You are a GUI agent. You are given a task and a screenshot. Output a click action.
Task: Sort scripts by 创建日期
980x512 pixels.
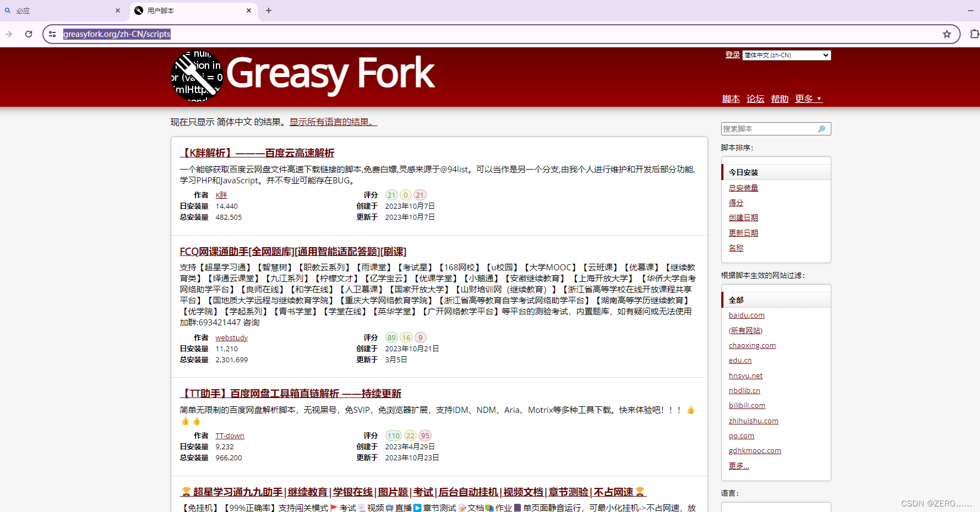tap(743, 217)
